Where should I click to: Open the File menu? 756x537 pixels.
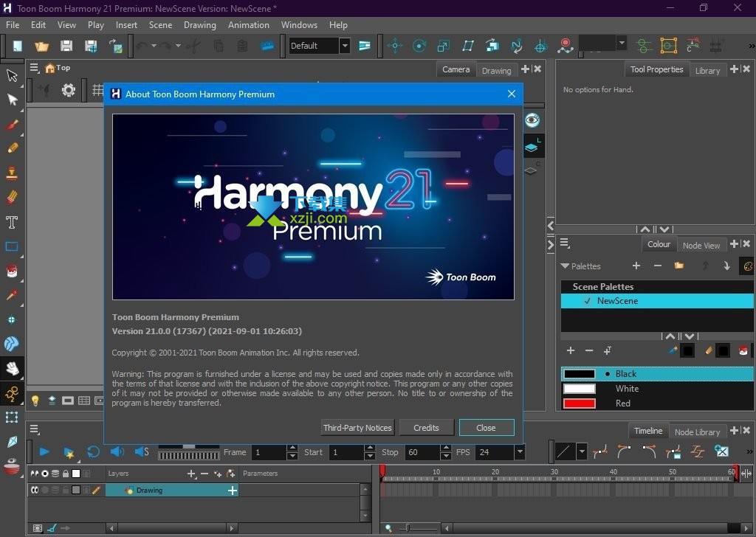coord(13,25)
